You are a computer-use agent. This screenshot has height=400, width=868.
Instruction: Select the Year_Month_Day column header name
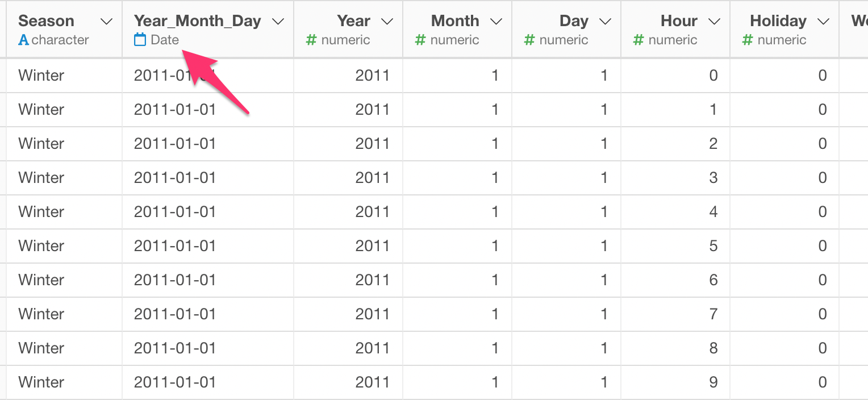(198, 21)
